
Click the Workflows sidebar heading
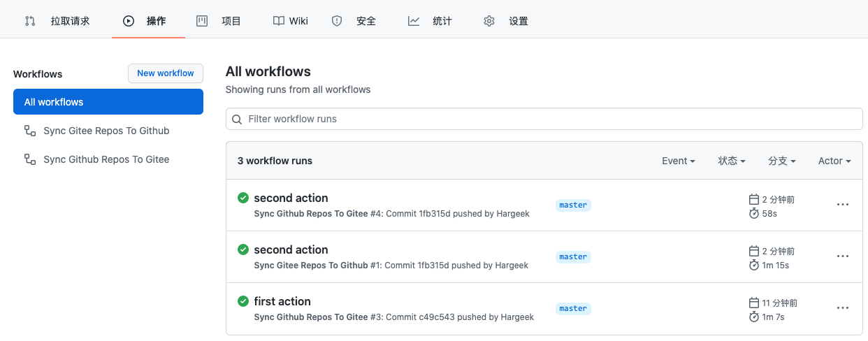(38, 74)
